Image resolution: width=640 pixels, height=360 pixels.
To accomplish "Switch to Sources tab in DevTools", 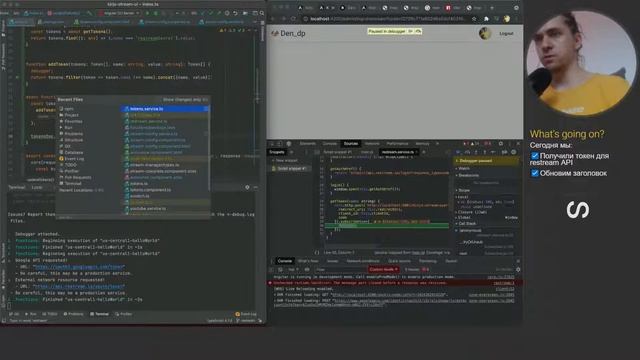I will tap(351, 144).
